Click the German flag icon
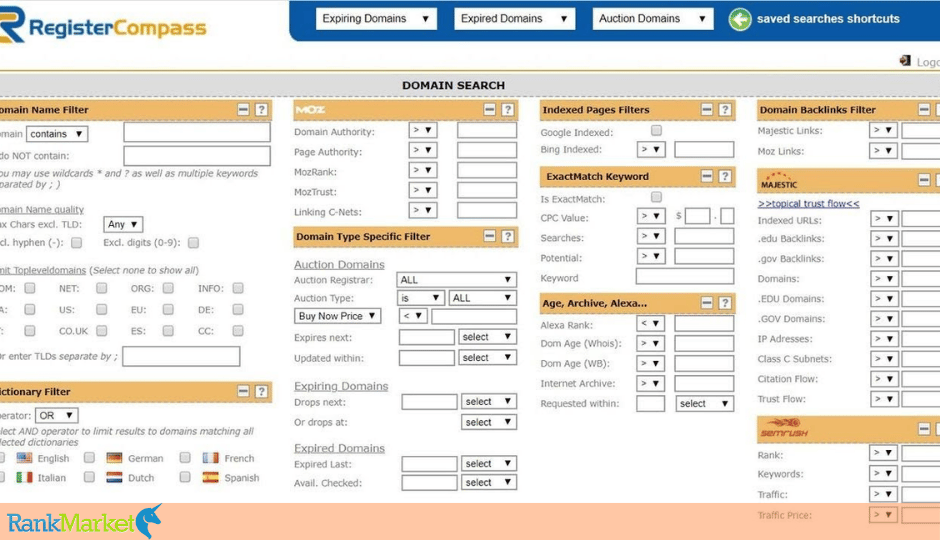 [114, 458]
